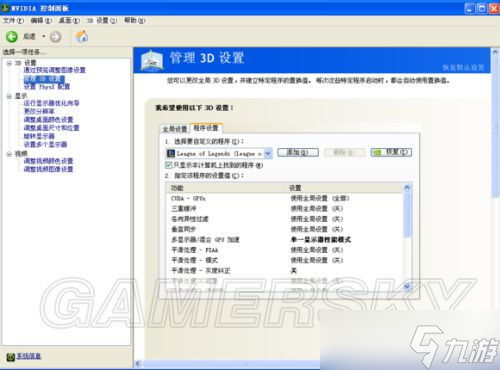This screenshot has height=370, width=500.
Task: Switch to the 程序设置 tab
Action: [x=206, y=128]
